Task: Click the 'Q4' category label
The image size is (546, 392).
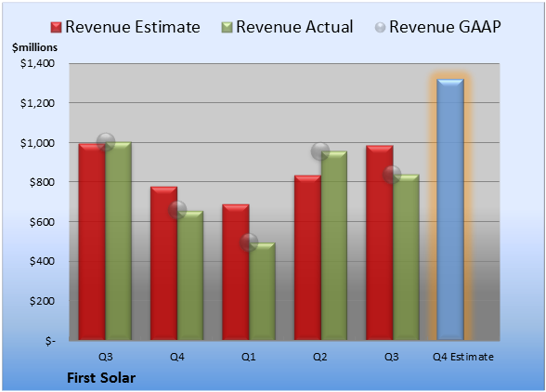Action: point(176,357)
